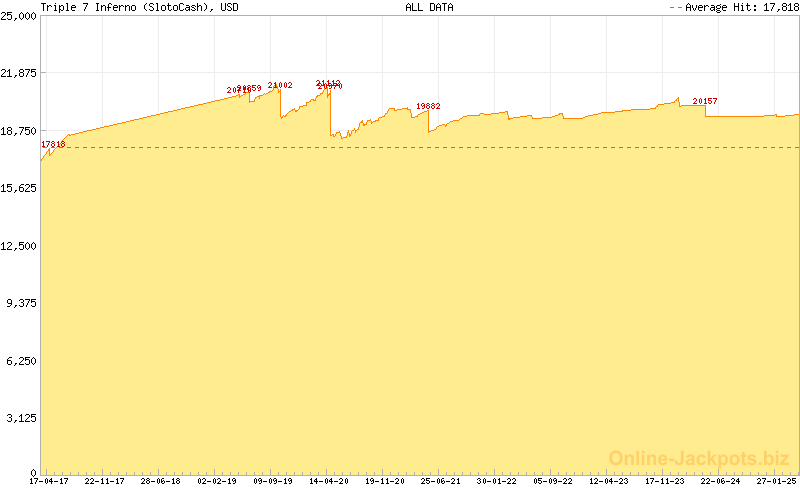Select the 20157 hit marker
Screen dimensions: 800x490
click(x=705, y=101)
